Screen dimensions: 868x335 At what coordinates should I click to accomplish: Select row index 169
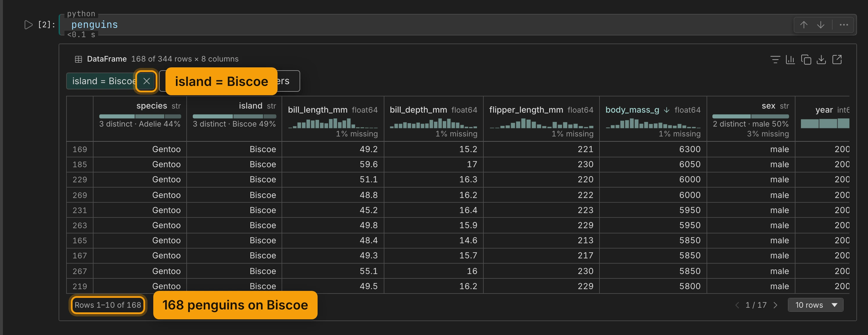point(80,149)
